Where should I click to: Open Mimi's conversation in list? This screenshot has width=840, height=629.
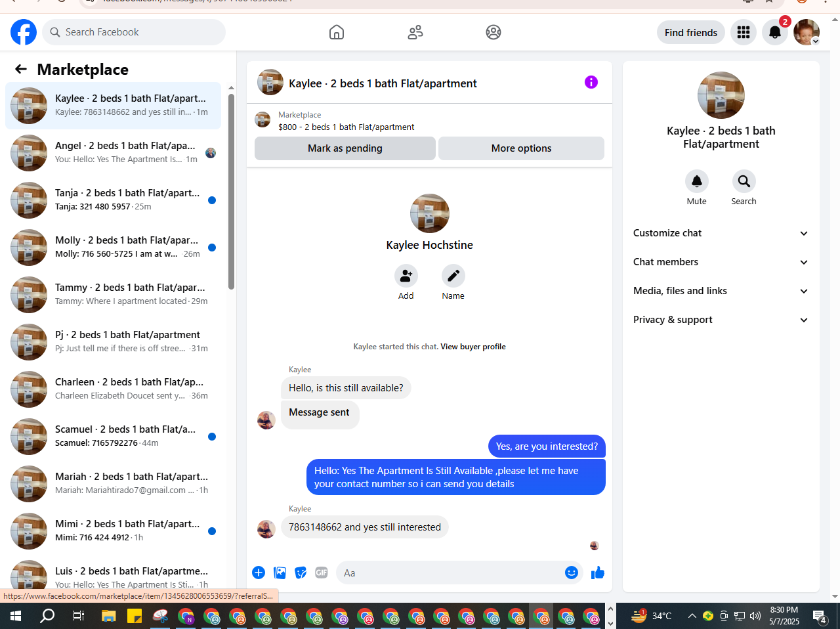(x=113, y=531)
